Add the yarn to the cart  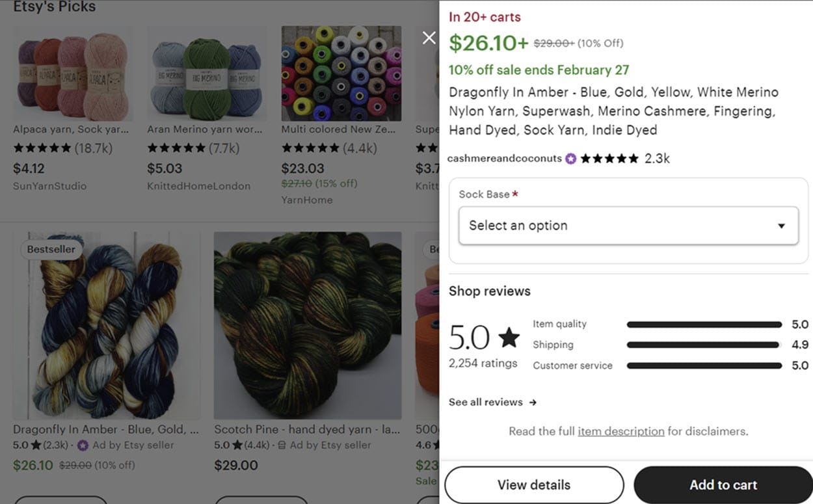click(723, 484)
